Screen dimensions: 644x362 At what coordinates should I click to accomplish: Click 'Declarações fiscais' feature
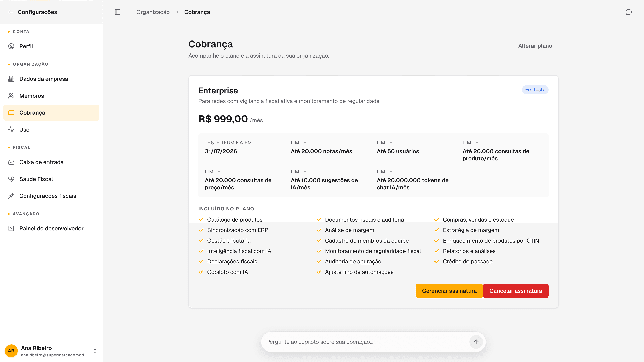pos(232,262)
